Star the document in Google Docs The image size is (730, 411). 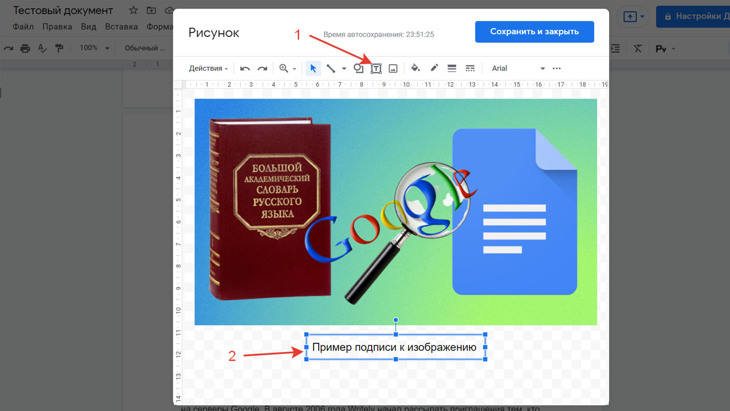(x=133, y=10)
